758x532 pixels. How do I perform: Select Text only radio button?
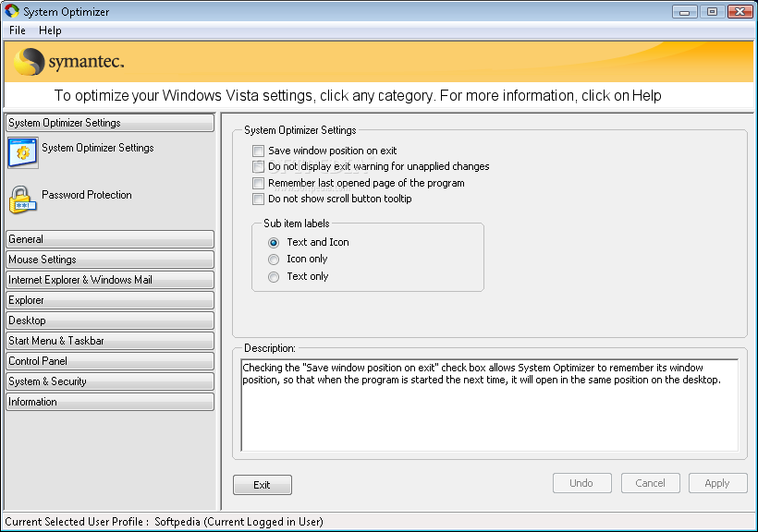[x=274, y=277]
